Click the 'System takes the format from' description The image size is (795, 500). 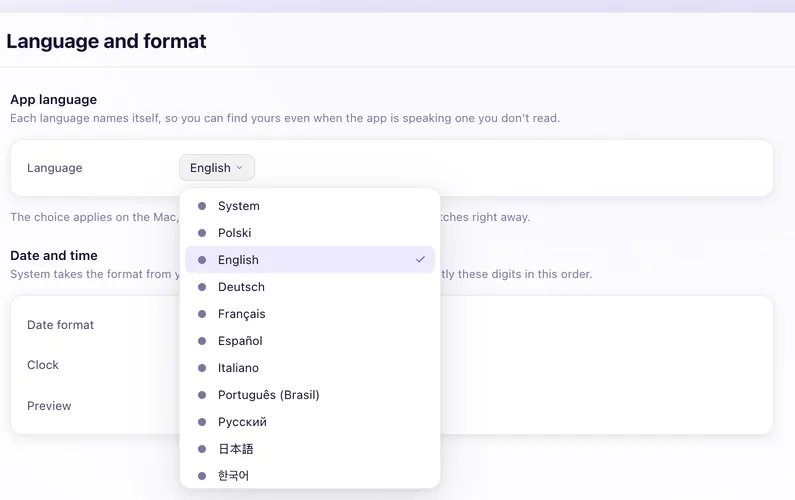[x=95, y=274]
